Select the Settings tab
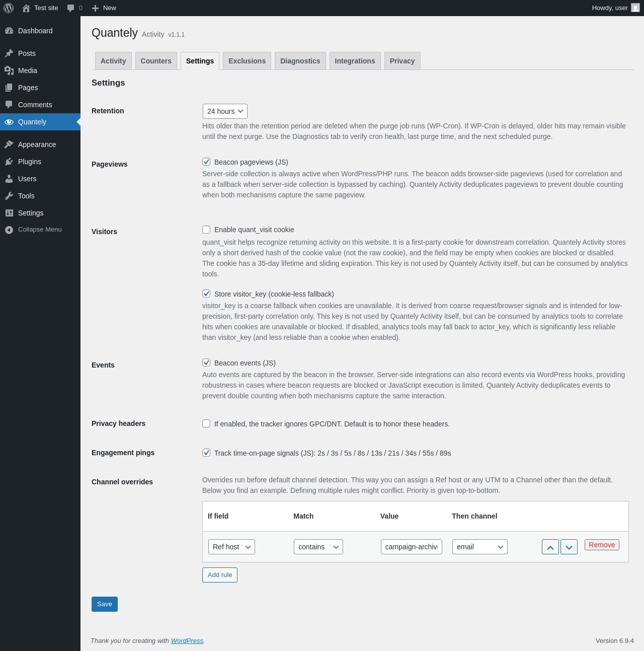This screenshot has width=644, height=651. coord(200,61)
